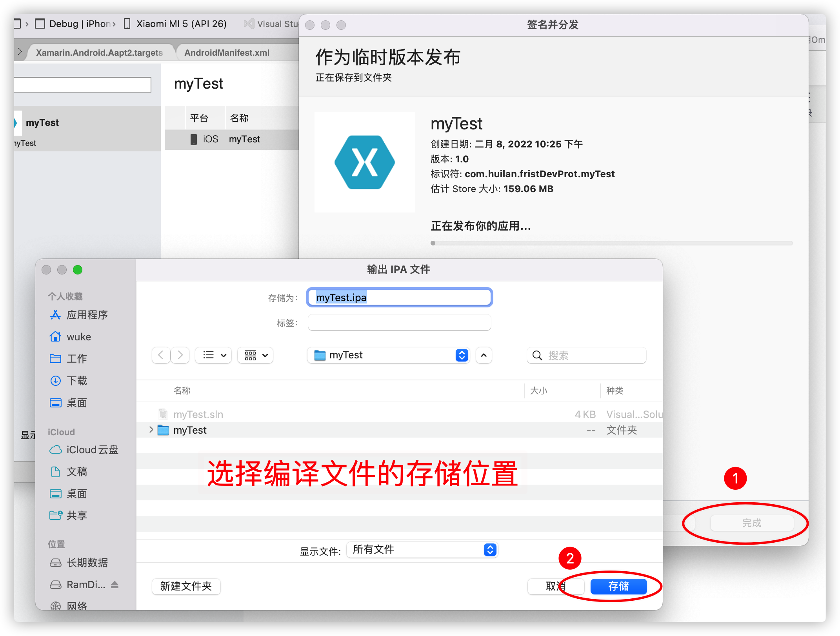The image size is (840, 636).
Task: Open iCloud Drive in sidebar
Action: coord(92,450)
